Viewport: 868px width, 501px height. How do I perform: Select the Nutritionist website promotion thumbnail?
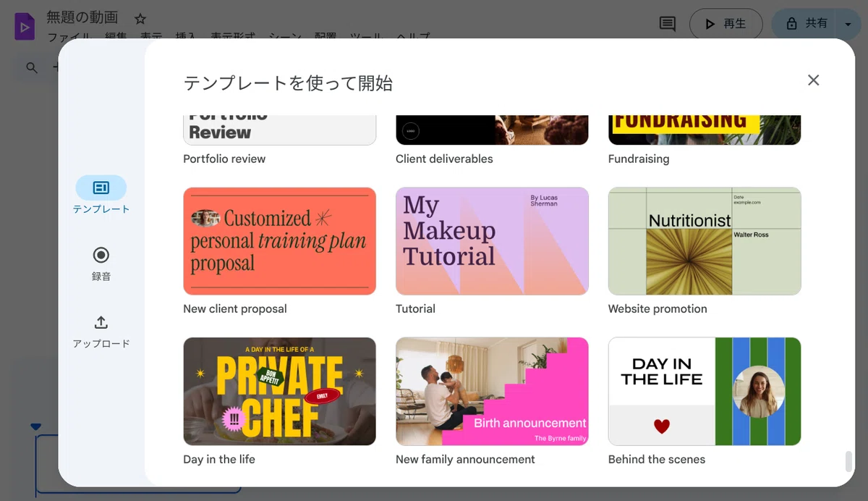pyautogui.click(x=705, y=241)
